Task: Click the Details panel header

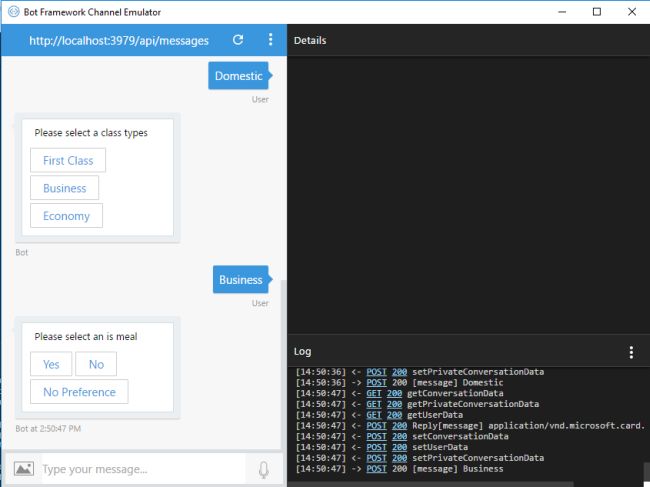Action: pos(310,41)
